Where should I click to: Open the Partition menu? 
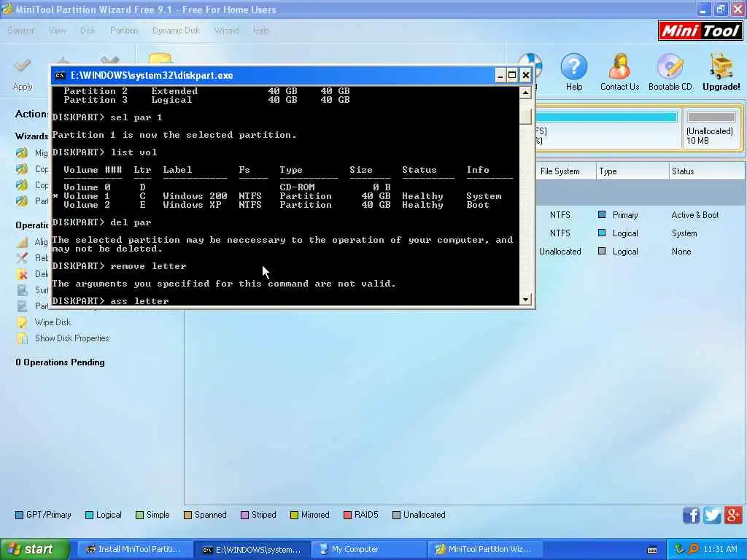pos(124,31)
